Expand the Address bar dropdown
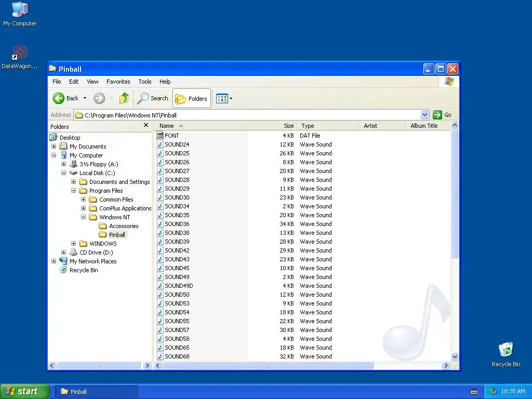Image resolution: width=532 pixels, height=399 pixels. click(424, 115)
